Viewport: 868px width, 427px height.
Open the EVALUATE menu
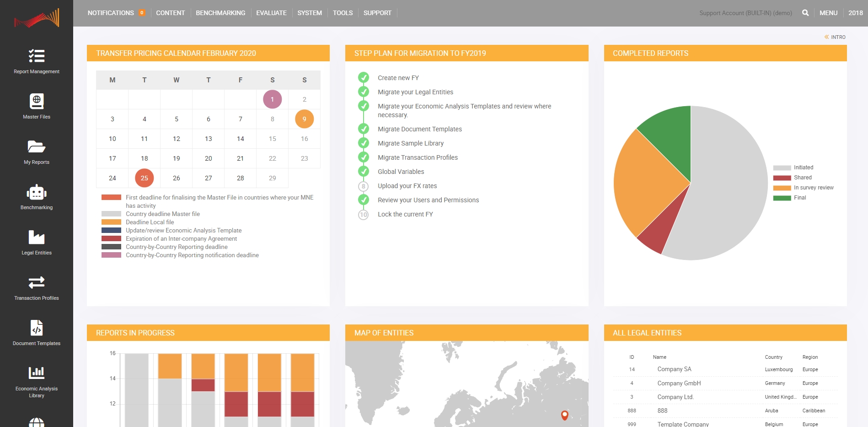pyautogui.click(x=271, y=13)
